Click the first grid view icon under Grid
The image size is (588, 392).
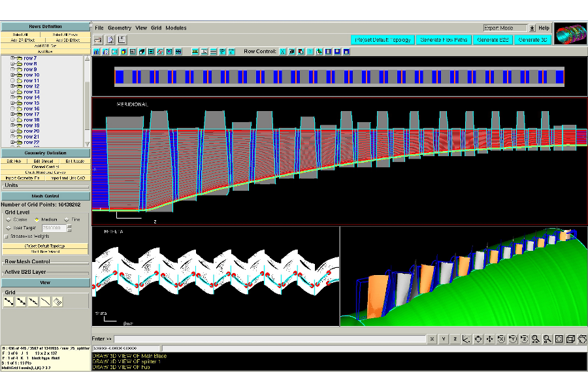pyautogui.click(x=8, y=301)
